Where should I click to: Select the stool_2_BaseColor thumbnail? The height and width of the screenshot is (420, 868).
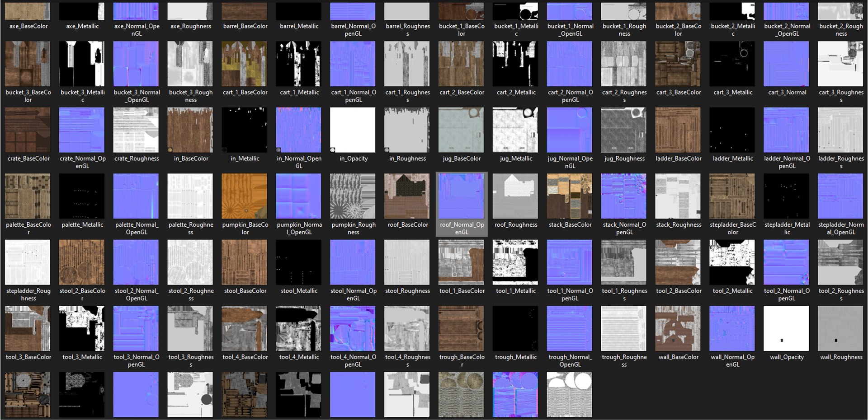coord(82,262)
